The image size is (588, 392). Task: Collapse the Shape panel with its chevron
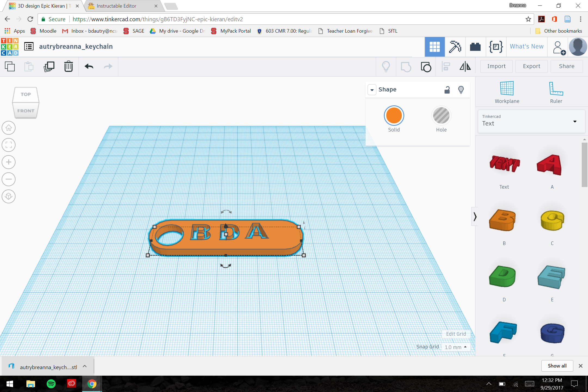372,90
